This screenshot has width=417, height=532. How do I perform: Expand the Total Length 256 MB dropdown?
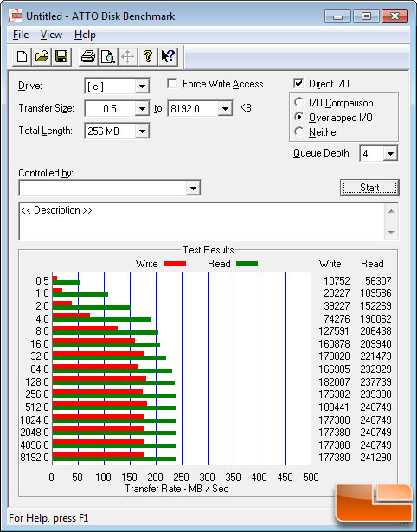[142, 131]
